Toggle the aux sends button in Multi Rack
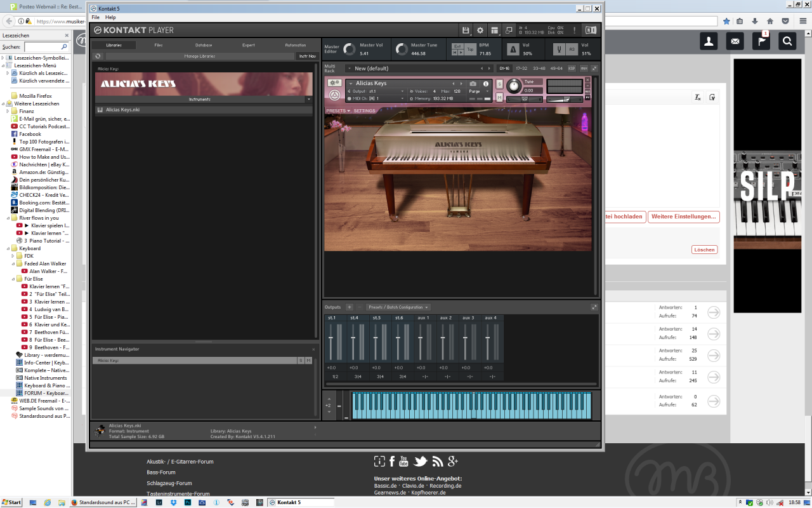 [584, 68]
